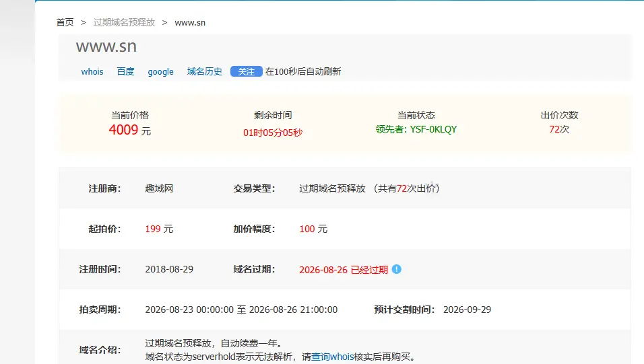This screenshot has height=364, width=644.
Task: Click the 共有72次出价 bid count text
Action: click(x=407, y=188)
